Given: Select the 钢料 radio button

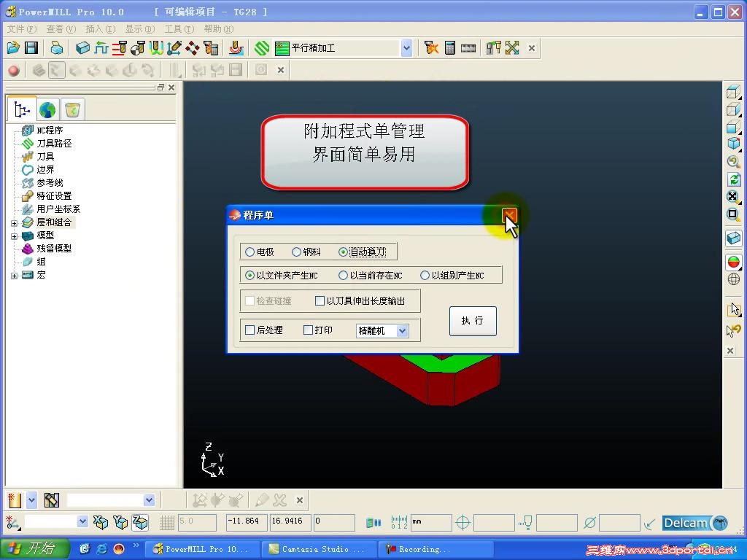Looking at the screenshot, I should click(296, 252).
